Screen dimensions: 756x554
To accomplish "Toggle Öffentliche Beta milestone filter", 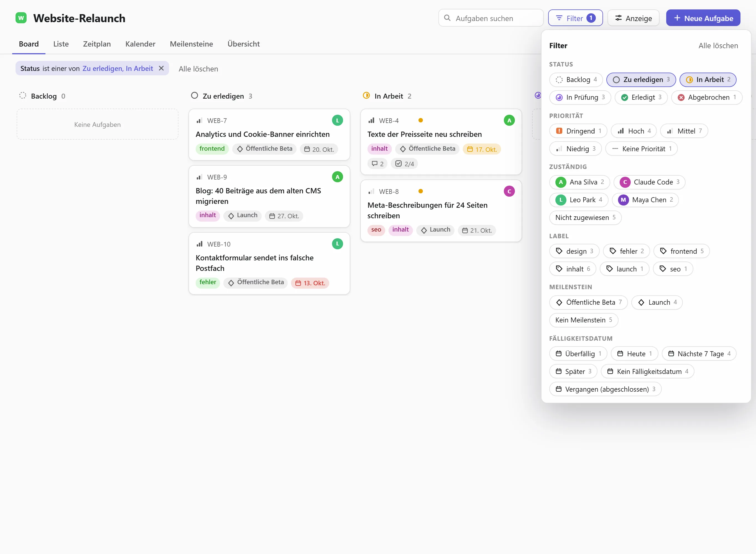I will coord(589,302).
